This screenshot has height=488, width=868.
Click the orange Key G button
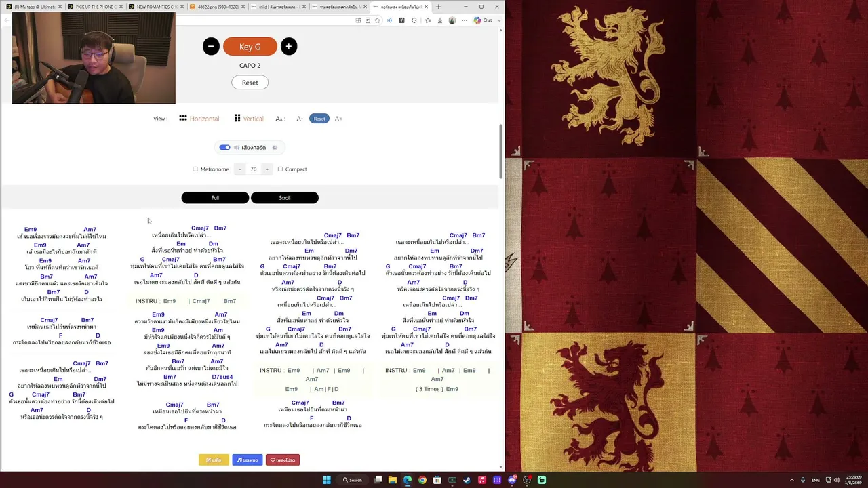(250, 46)
